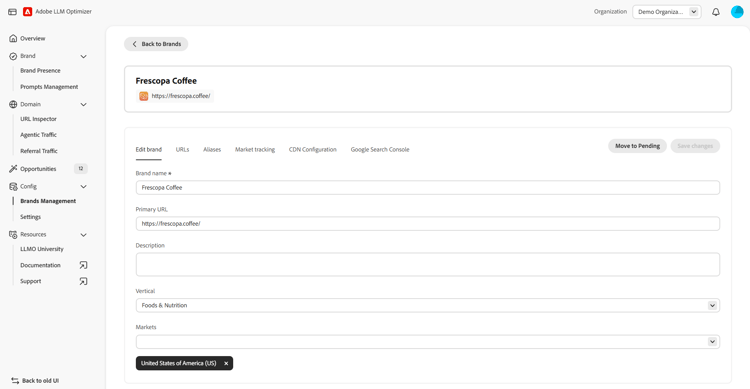Image resolution: width=750 pixels, height=389 pixels.
Task: Switch to the Aliases tab
Action: pyautogui.click(x=212, y=149)
